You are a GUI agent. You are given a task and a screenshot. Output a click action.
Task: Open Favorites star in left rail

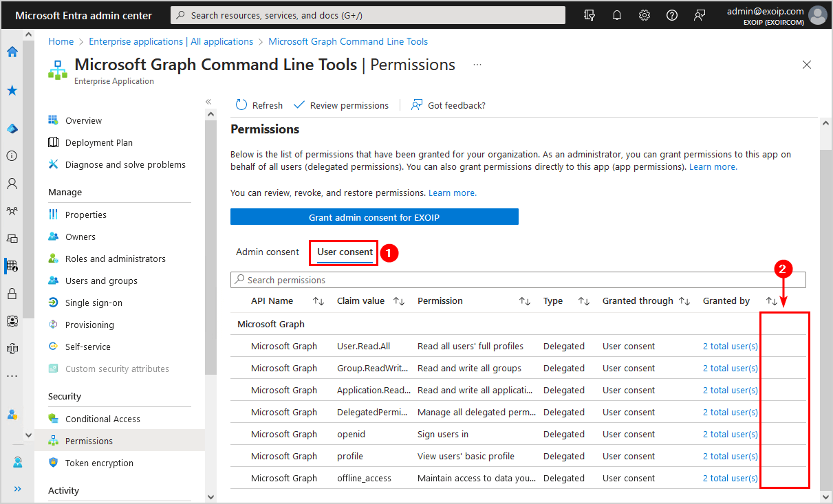[x=12, y=91]
